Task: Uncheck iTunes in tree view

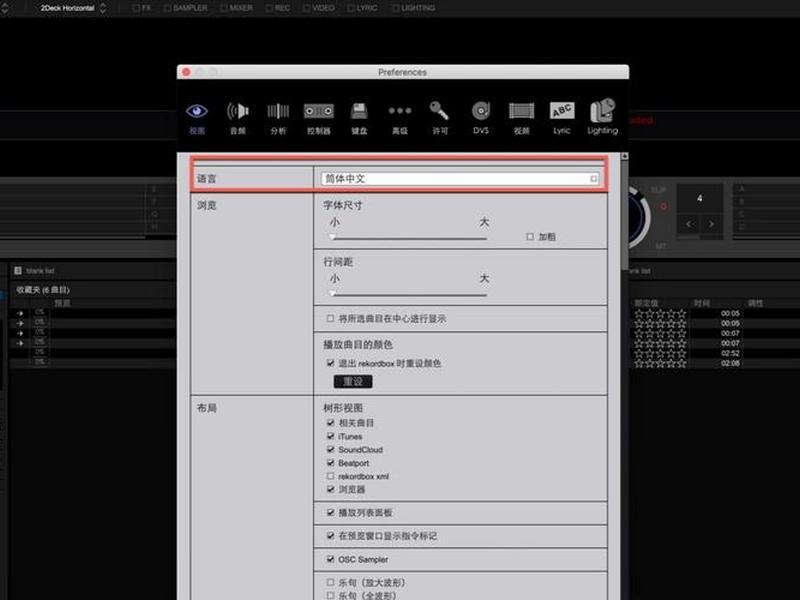Action: tap(330, 436)
